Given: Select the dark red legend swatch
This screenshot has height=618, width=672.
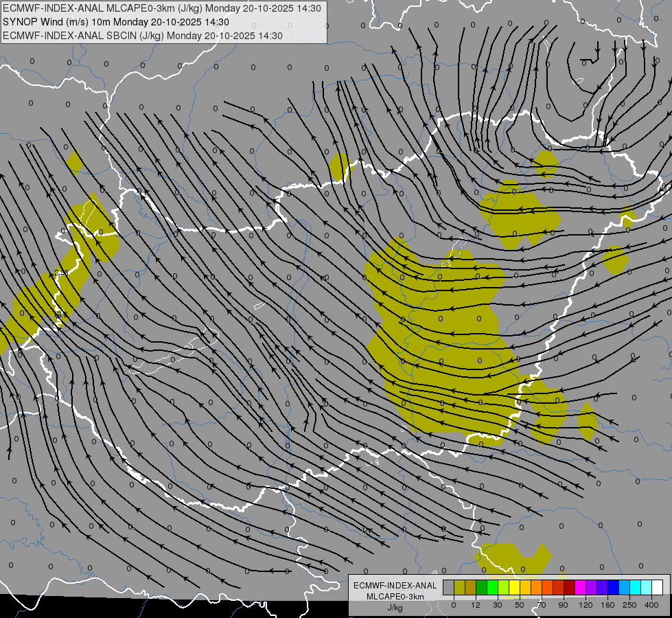Looking at the screenshot, I should click(x=570, y=587).
